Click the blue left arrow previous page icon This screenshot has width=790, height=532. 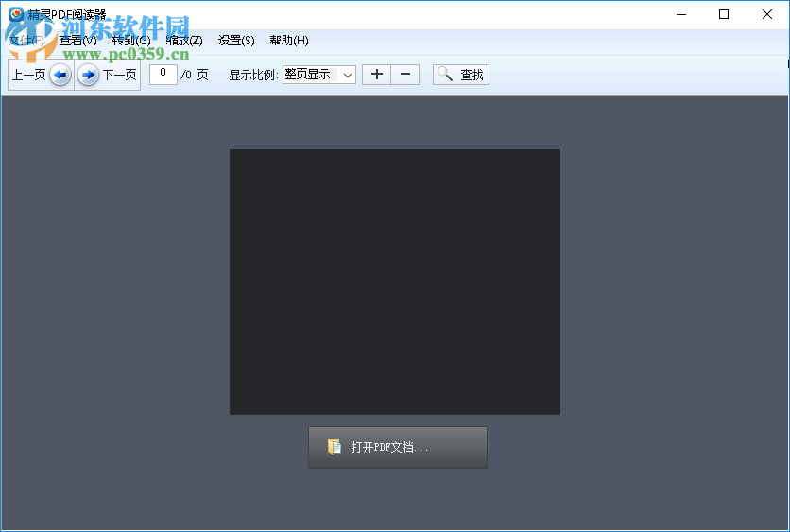tap(60, 75)
